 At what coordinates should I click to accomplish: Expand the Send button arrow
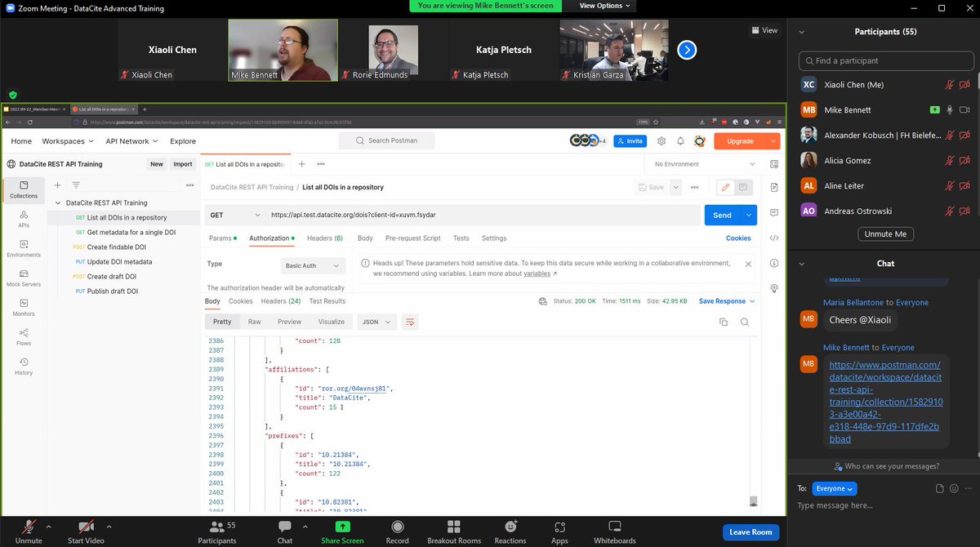[x=749, y=215]
